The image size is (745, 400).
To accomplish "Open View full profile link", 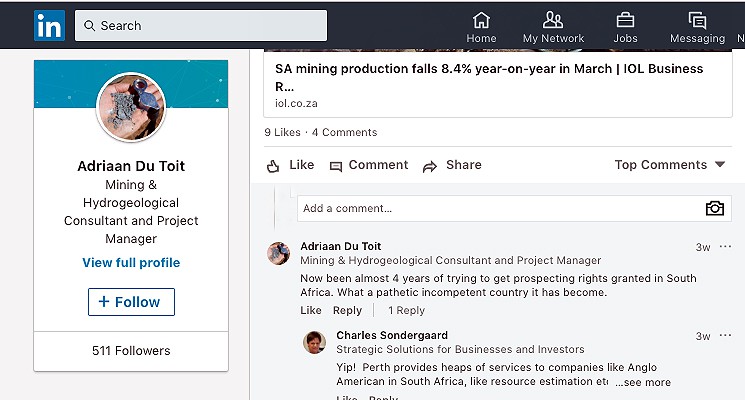I will [131, 263].
